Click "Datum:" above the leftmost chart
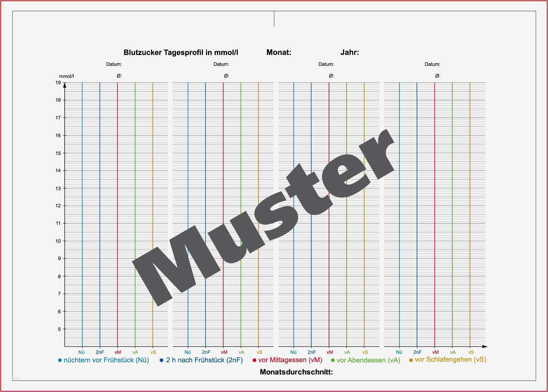 (x=114, y=64)
